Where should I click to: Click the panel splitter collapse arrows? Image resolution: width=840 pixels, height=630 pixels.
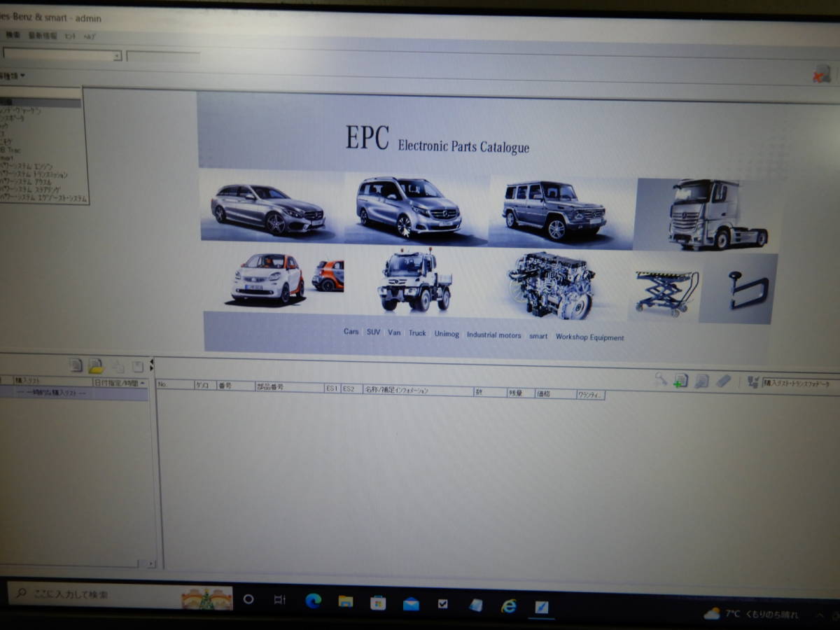pos(151,365)
